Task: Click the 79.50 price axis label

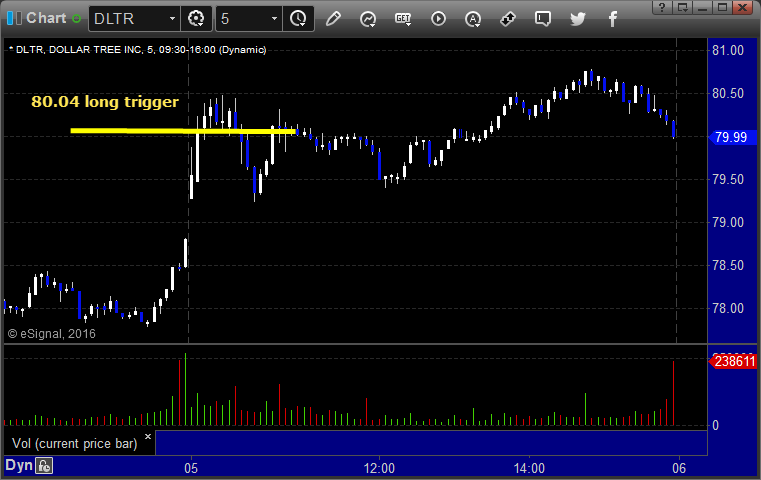Action: [x=728, y=180]
